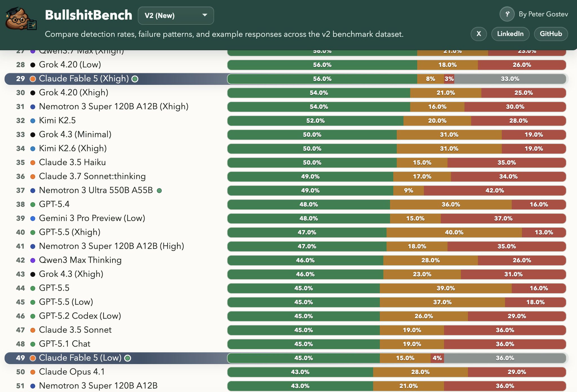Image resolution: width=577 pixels, height=392 pixels.
Task: Open the GitHub link button
Action: 551,34
